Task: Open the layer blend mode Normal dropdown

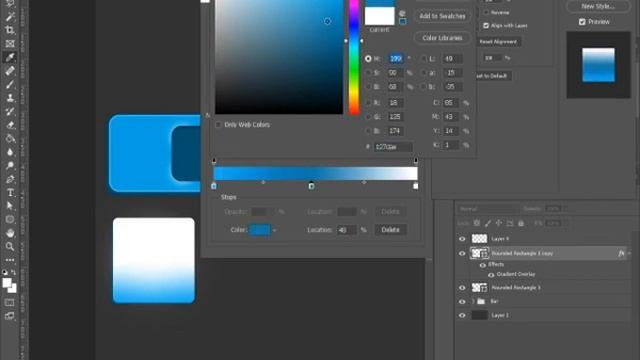Action: tap(487, 209)
